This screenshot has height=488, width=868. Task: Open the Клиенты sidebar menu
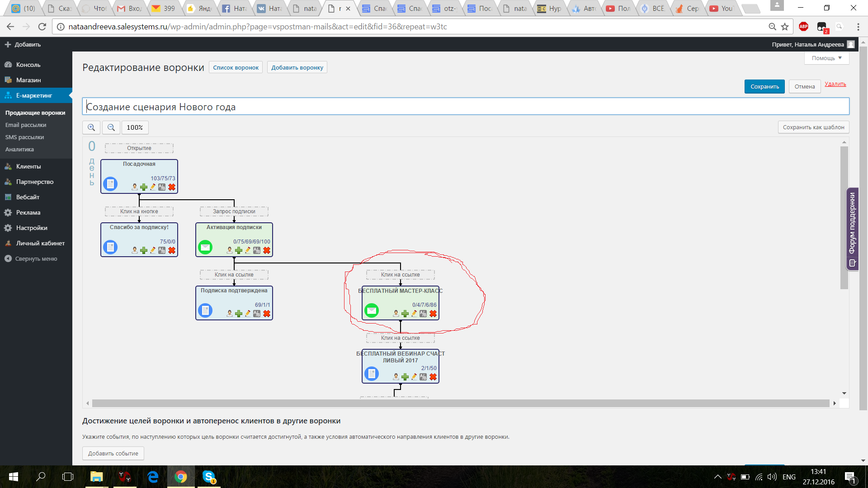(28, 166)
